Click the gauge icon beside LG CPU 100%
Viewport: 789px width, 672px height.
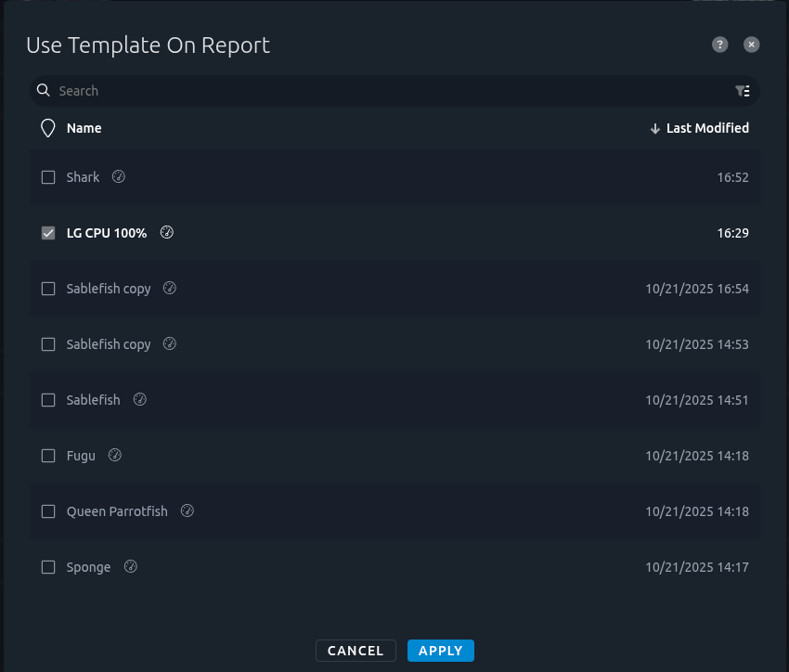coord(167,232)
